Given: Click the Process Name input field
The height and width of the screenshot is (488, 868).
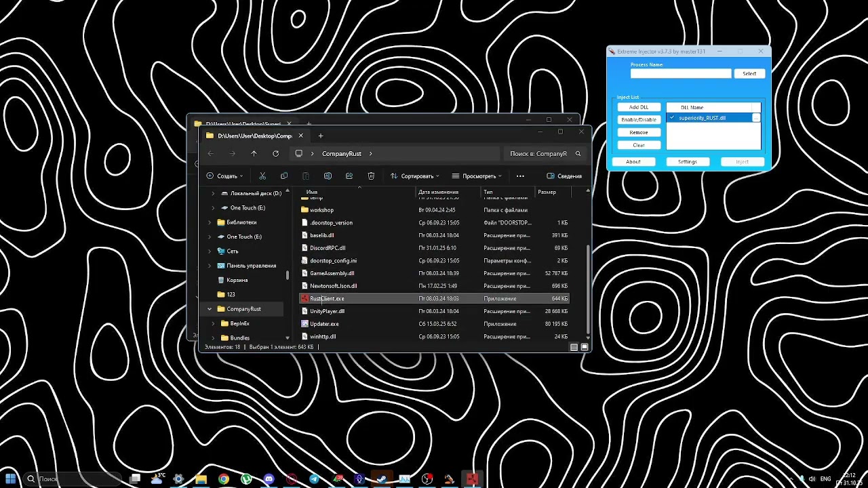Looking at the screenshot, I should tap(681, 73).
